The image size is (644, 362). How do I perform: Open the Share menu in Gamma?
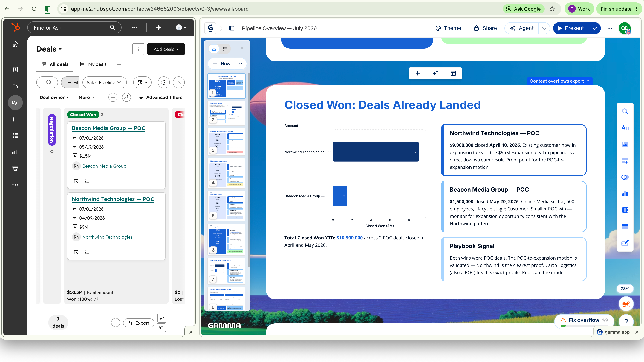485,28
